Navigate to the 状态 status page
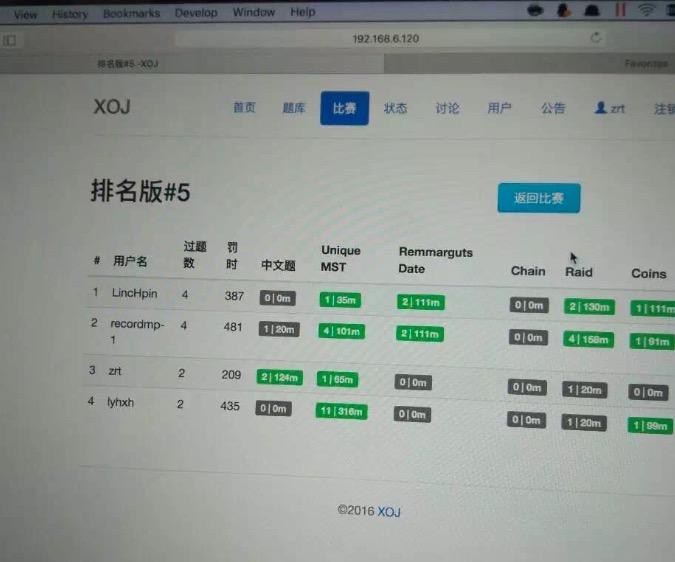Viewport: 675px width, 562px height. [x=396, y=108]
